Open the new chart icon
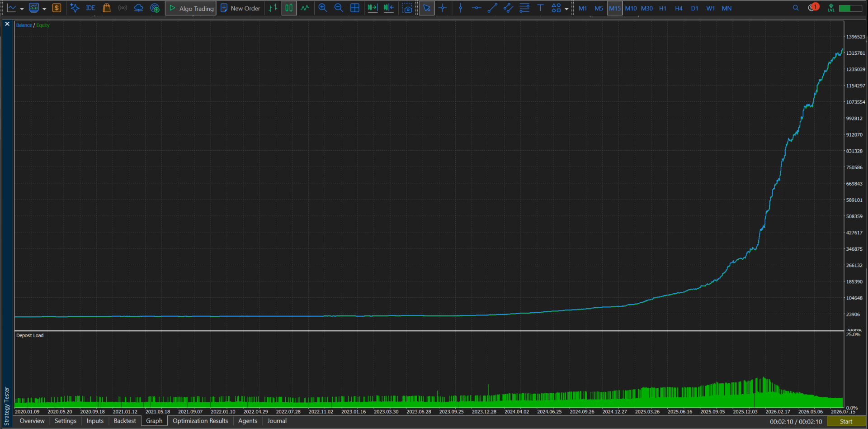Screen dimensions: 868x429 point(11,8)
